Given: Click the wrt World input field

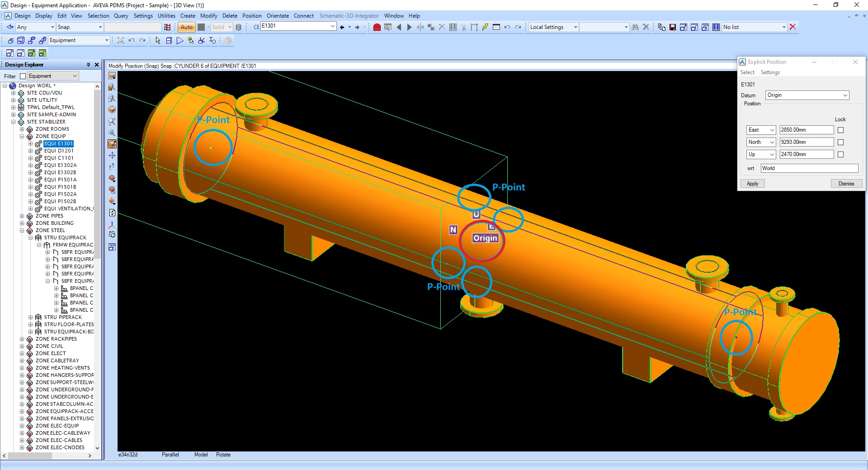Looking at the screenshot, I should tap(809, 168).
